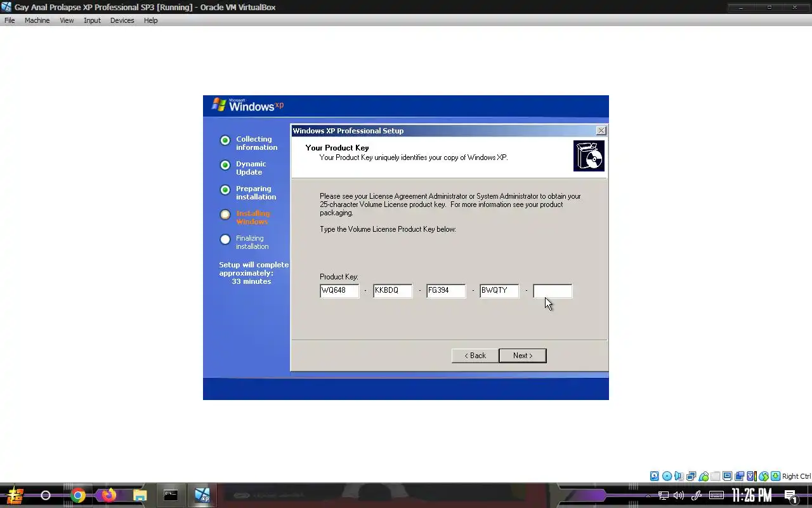Click the empty fifth product key field

point(553,291)
